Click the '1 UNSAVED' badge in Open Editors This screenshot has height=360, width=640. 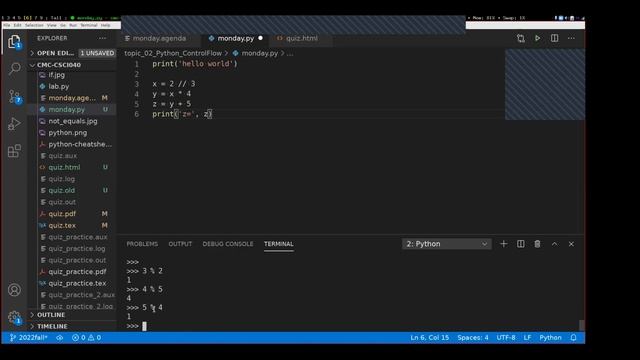click(97, 53)
